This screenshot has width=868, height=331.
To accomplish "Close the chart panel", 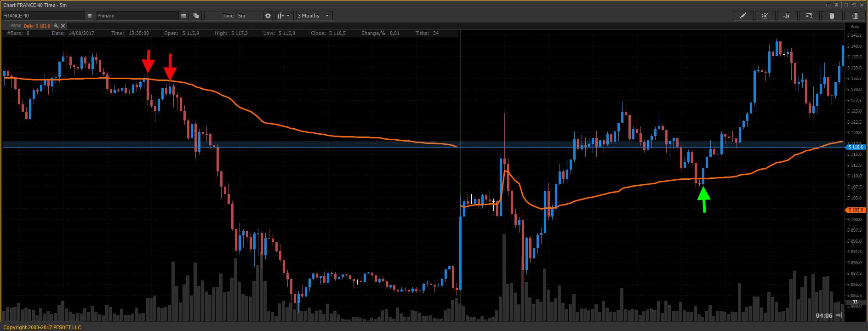I will (863, 5).
